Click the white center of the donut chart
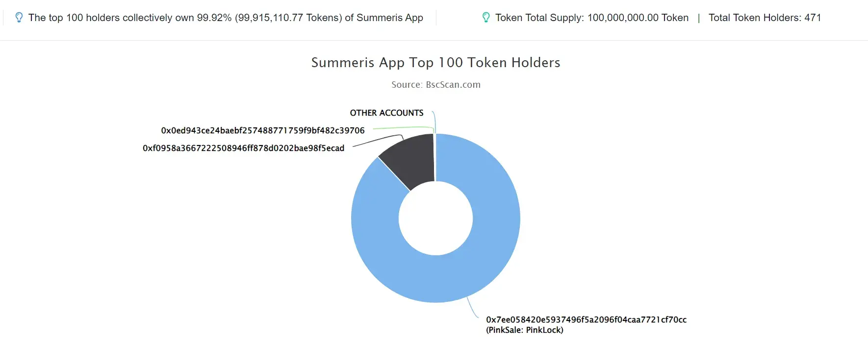The height and width of the screenshot is (346, 868). coord(435,218)
